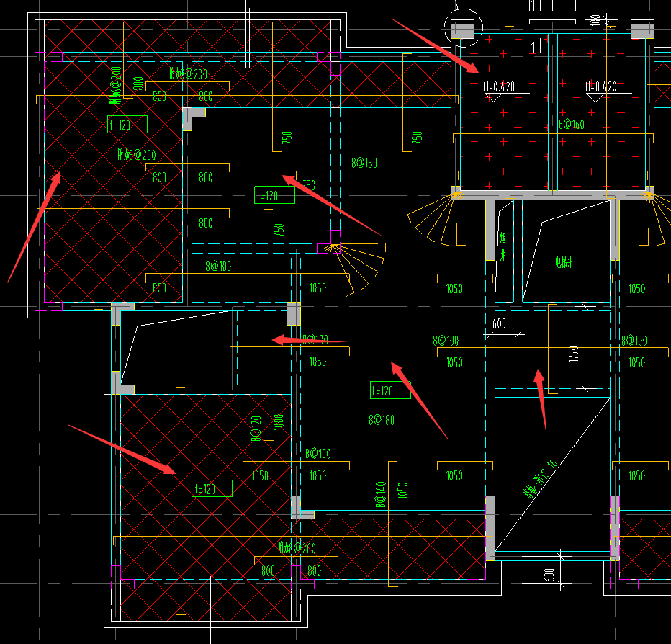Select the diagonal 详GS-16 stair label
Image resolution: width=671 pixels, height=644 pixels.
coord(541,479)
